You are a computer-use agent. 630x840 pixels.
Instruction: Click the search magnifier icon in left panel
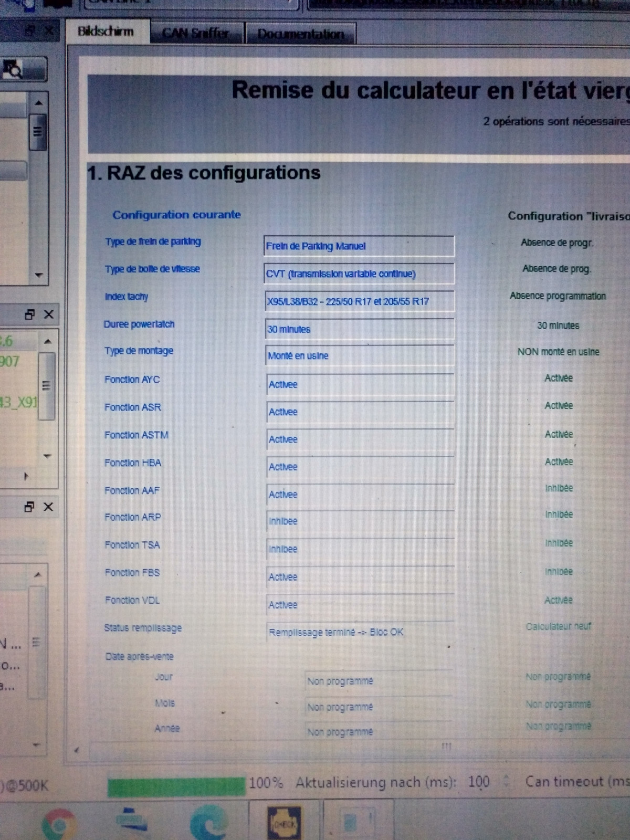click(x=14, y=69)
